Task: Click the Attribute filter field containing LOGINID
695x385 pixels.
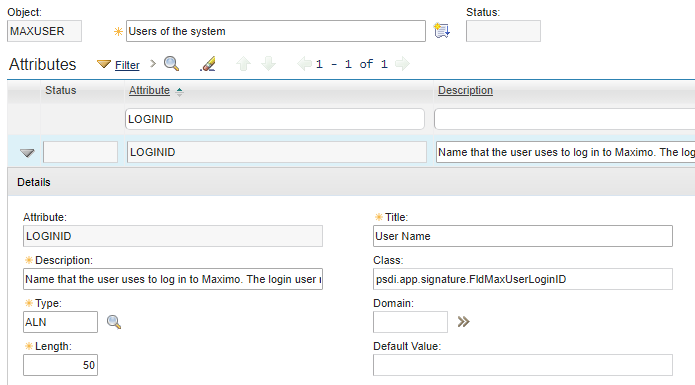Action: pyautogui.click(x=275, y=119)
